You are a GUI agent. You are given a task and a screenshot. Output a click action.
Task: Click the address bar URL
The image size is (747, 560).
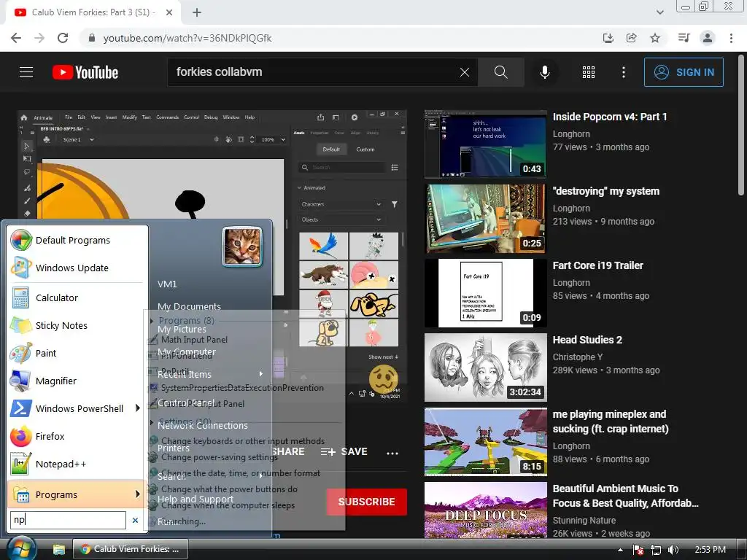coord(187,38)
